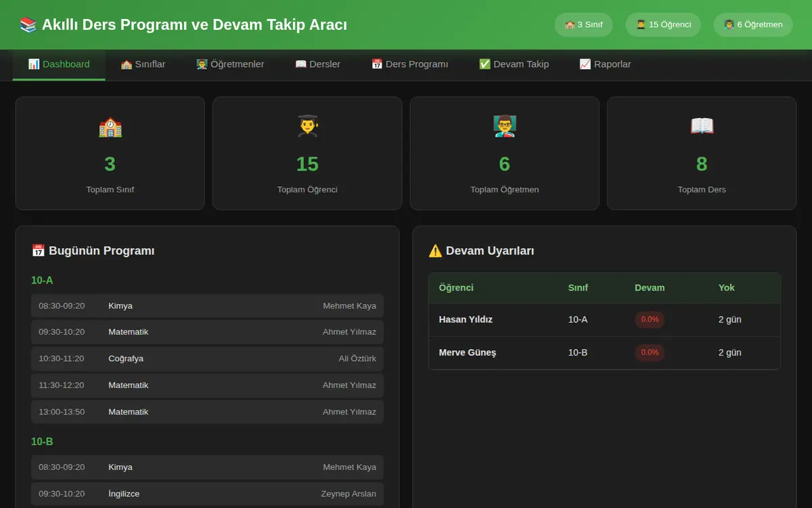Click the Öğrenci column header
This screenshot has width=812, height=508.
tap(456, 288)
